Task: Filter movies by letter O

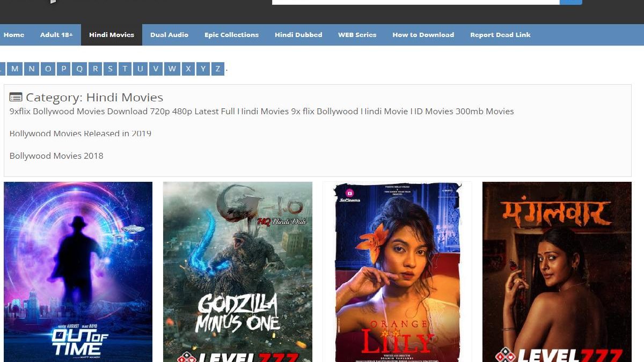Action: pyautogui.click(x=48, y=69)
